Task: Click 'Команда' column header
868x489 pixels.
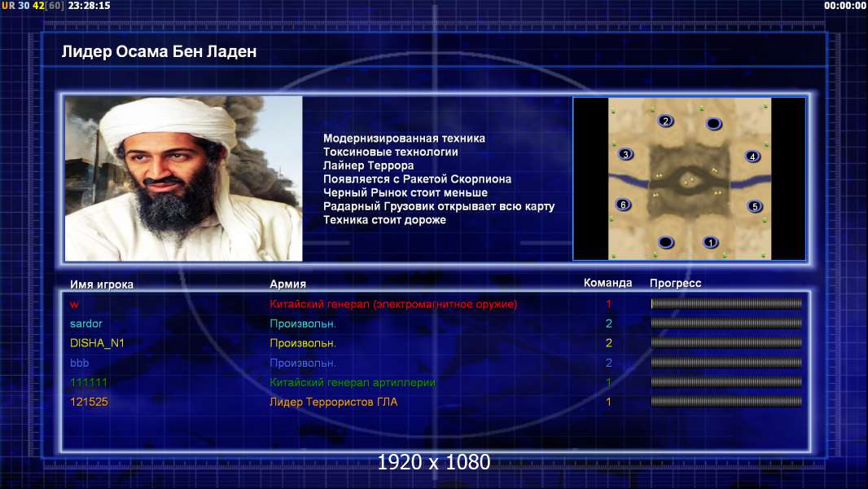Action: tap(607, 283)
